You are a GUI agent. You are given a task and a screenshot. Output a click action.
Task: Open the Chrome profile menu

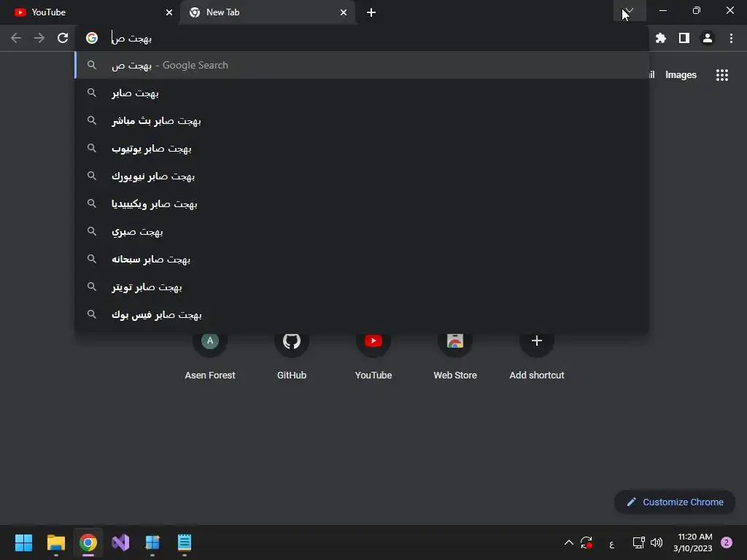[x=708, y=38]
